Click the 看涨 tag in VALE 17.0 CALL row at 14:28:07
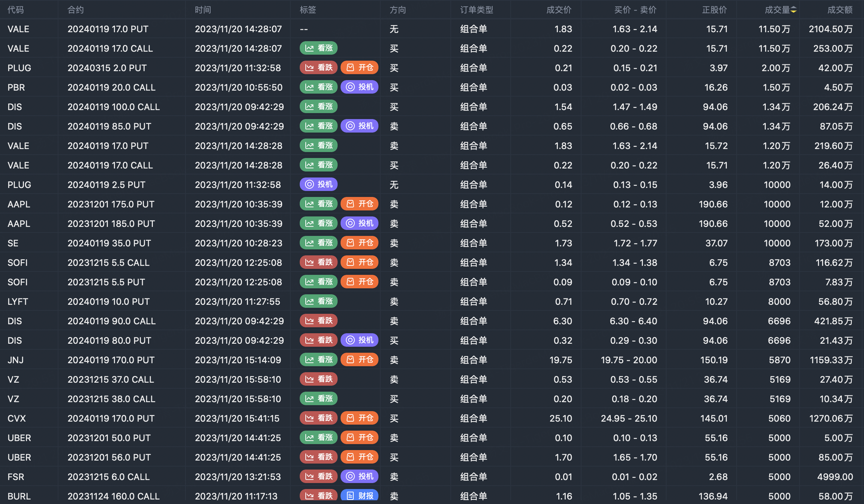Screen dimensions: 864x504 318,48
